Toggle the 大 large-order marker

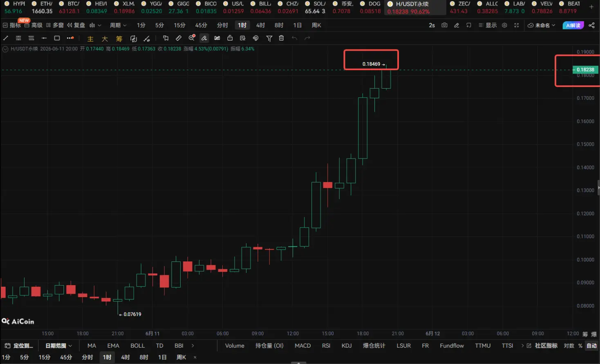105,39
